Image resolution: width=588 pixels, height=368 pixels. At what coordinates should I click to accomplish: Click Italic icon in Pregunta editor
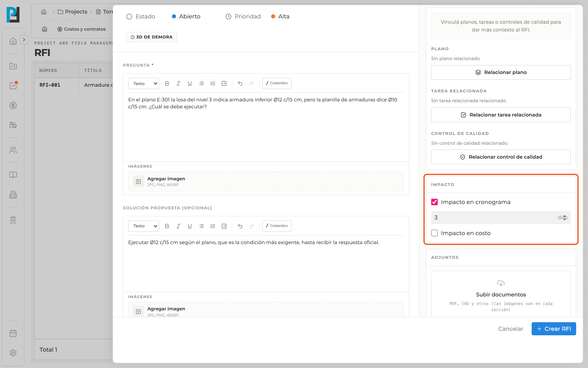(x=178, y=83)
